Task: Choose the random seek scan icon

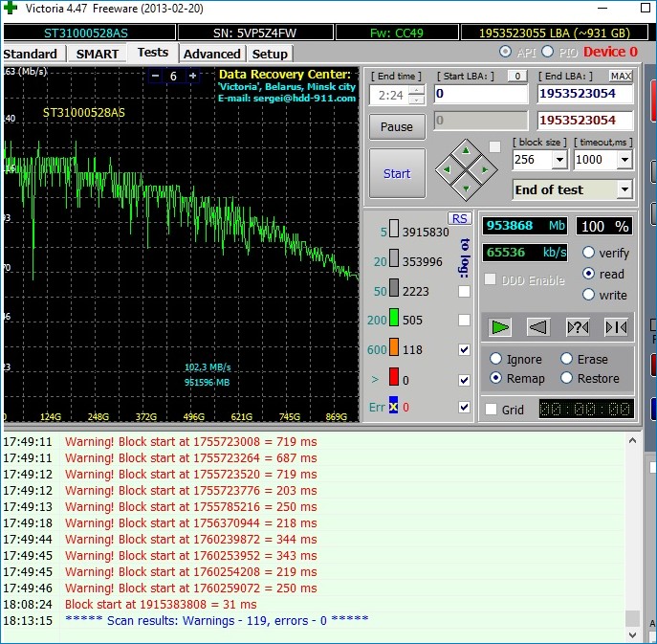Action: point(578,327)
